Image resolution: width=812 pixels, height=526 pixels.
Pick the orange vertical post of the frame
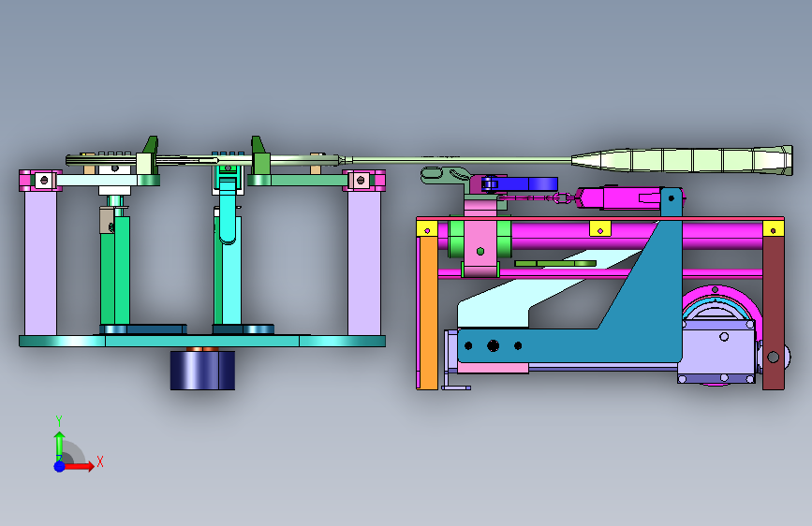(428, 313)
